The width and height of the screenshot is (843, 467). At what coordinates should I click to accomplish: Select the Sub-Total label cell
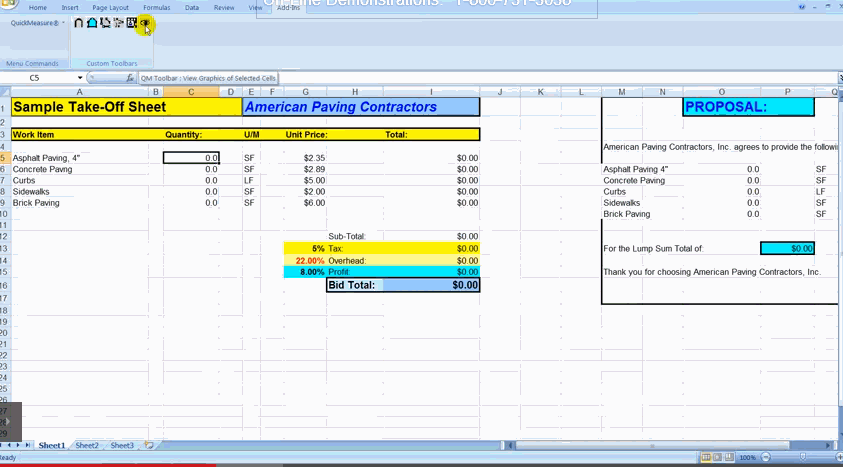click(354, 236)
